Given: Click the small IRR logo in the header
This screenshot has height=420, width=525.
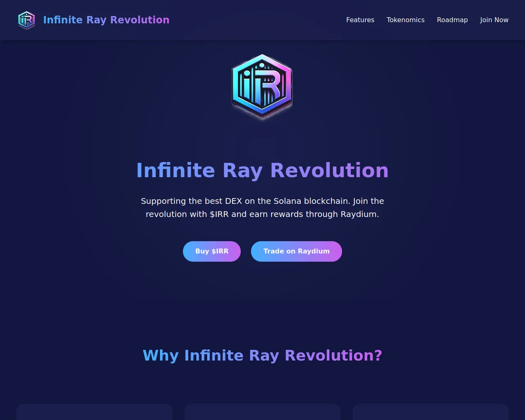Looking at the screenshot, I should coord(27,20).
